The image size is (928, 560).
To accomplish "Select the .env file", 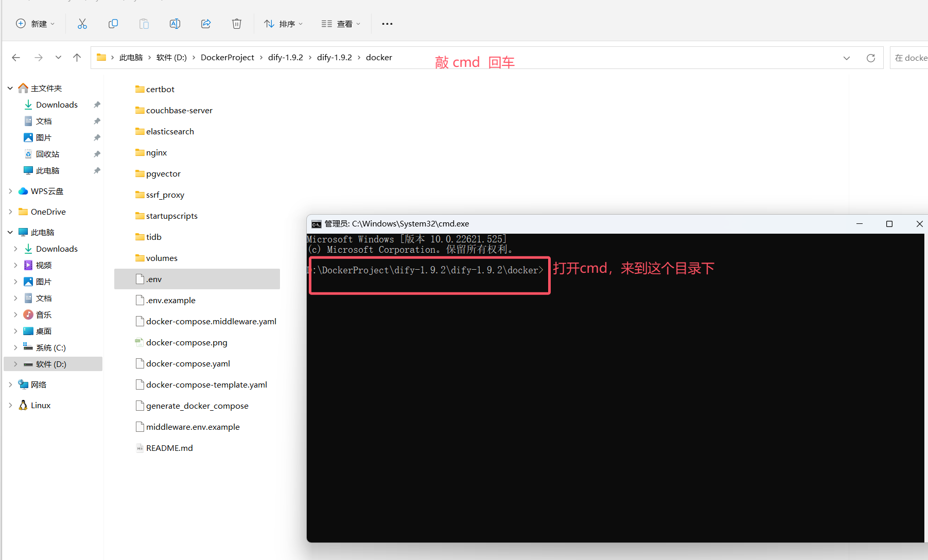I will 197,279.
